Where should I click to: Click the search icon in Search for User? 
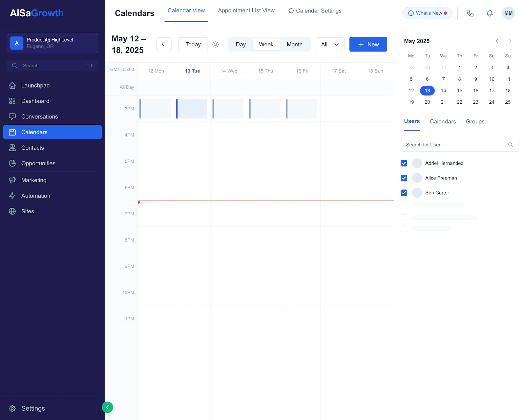click(x=511, y=145)
